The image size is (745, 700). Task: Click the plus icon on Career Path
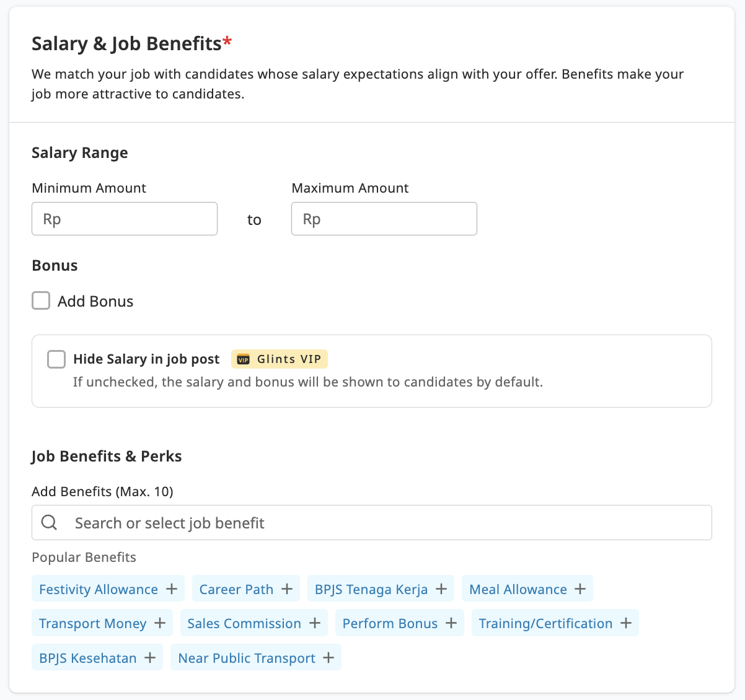(286, 588)
